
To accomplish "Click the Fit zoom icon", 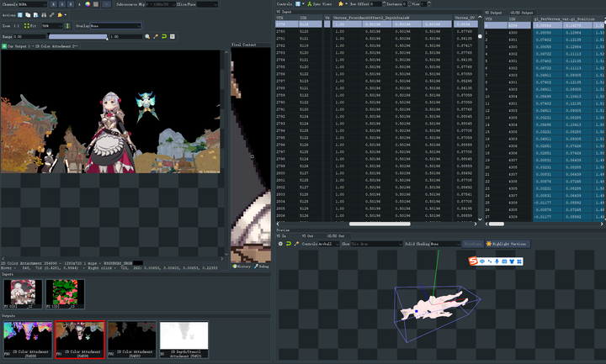I will (27, 26).
